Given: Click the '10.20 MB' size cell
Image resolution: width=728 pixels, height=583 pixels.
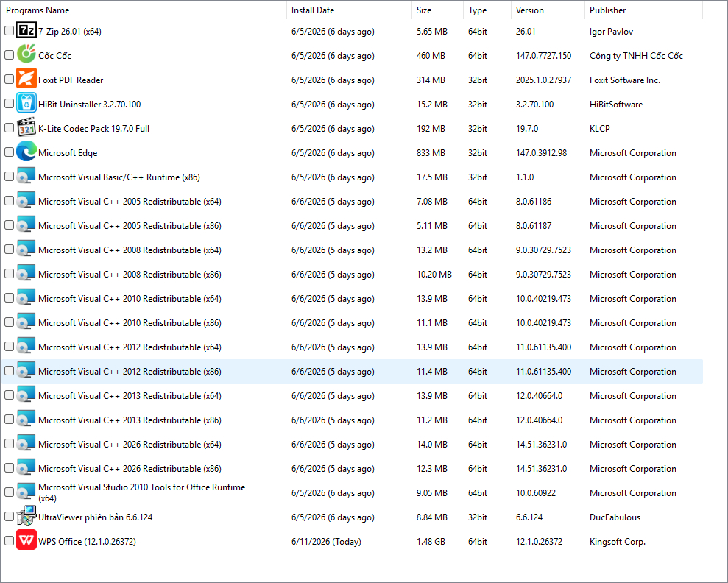Looking at the screenshot, I should [x=434, y=275].
